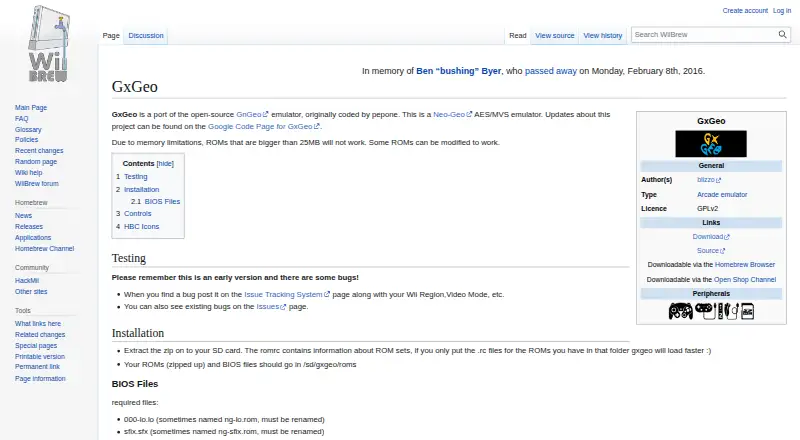800x440 pixels.
Task: Open Recent changes in sidebar
Action: click(x=39, y=151)
